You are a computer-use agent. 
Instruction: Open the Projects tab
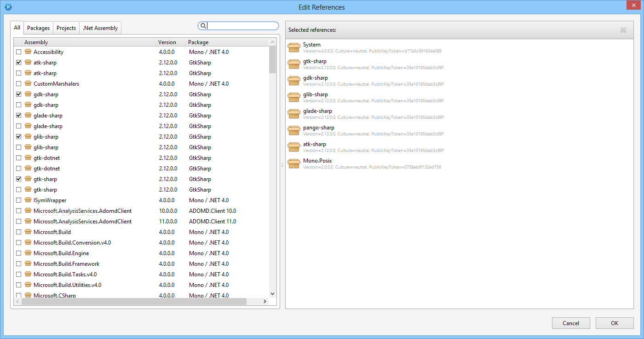pos(66,28)
